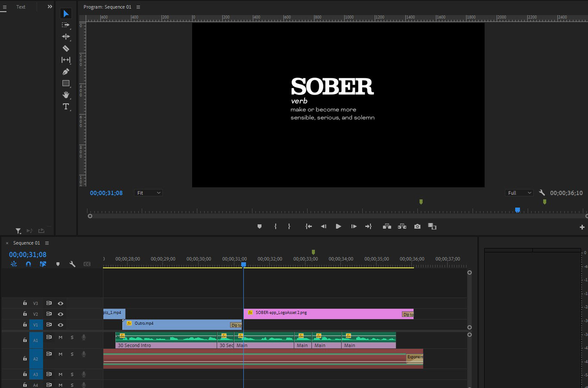Viewport: 588px width, 388px height.
Task: Select SOBER-app_LogoAsset 2.png clip
Action: tap(328, 314)
